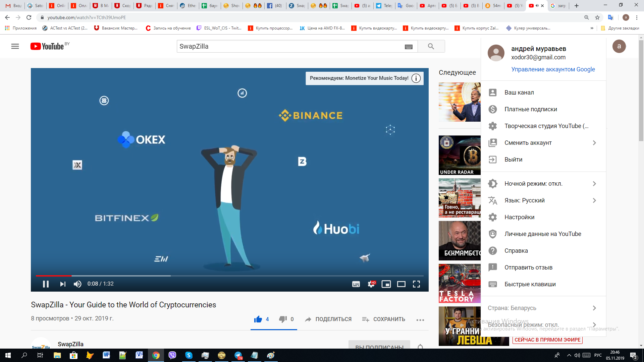Enter fullscreen video mode
The image size is (644, 362).
416,284
